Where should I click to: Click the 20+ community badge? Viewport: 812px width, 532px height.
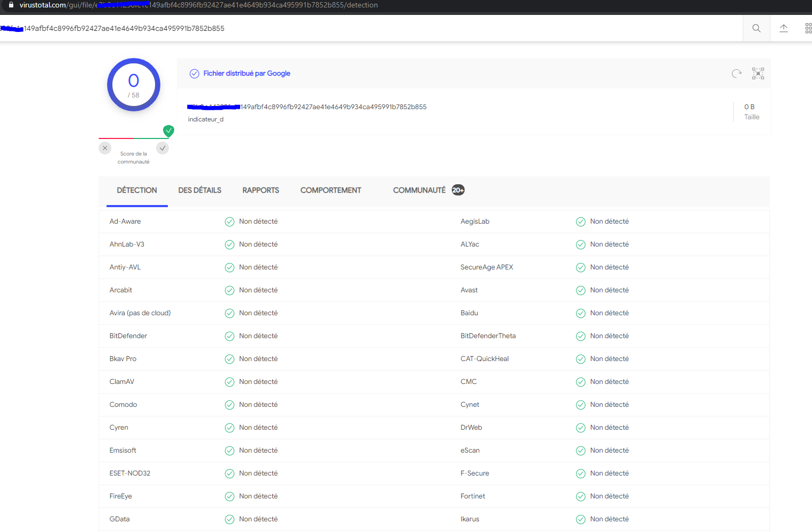(458, 190)
